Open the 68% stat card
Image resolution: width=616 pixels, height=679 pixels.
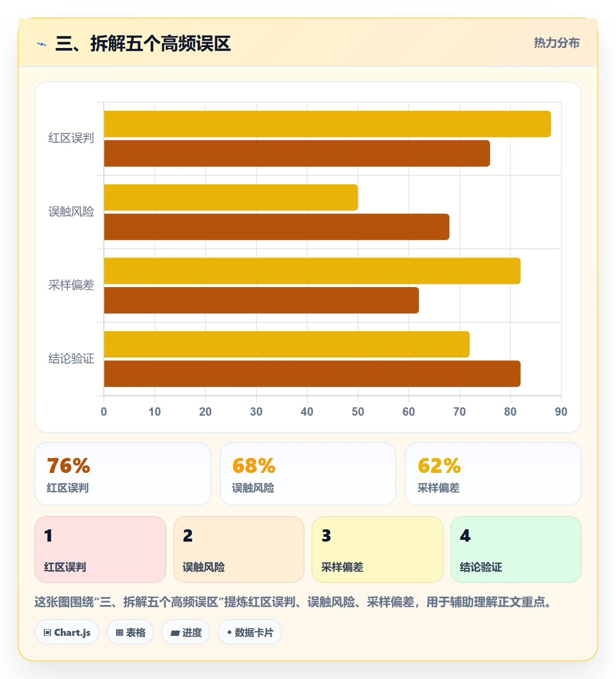coord(308,474)
